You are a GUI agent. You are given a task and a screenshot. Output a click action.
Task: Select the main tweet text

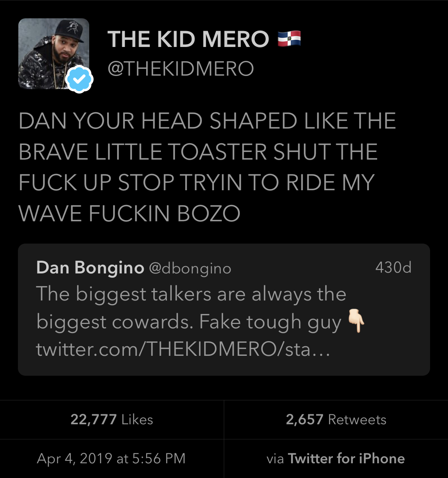click(207, 167)
